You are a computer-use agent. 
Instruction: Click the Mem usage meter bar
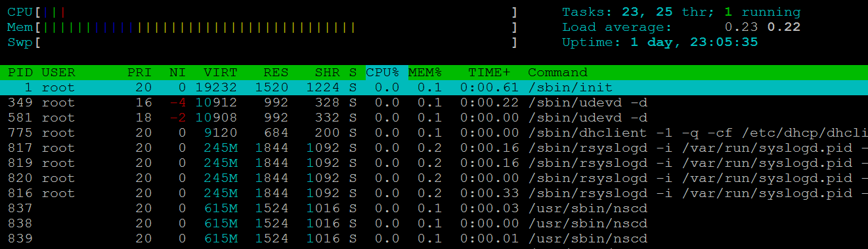[263, 27]
